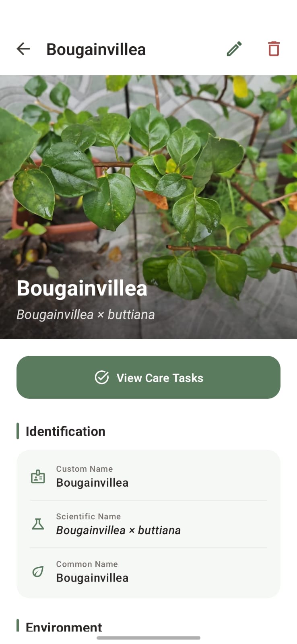This screenshot has height=644, width=297.
Task: Tap the Custom Name row
Action: pyautogui.click(x=148, y=477)
